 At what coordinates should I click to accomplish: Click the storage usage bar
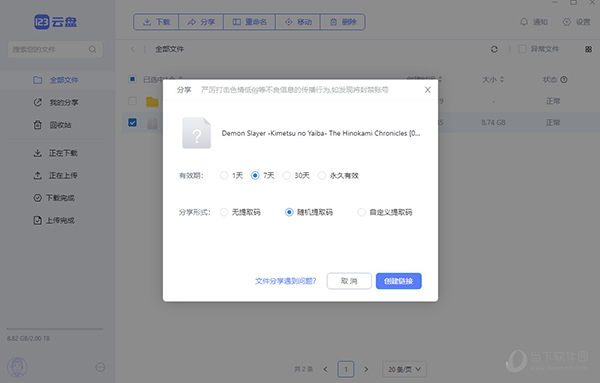55,329
